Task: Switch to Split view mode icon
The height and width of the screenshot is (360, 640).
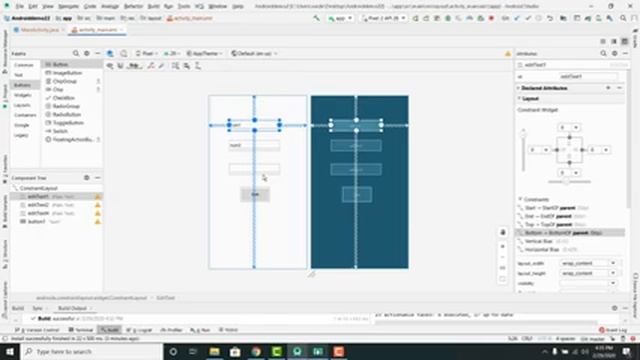Action: (614, 41)
